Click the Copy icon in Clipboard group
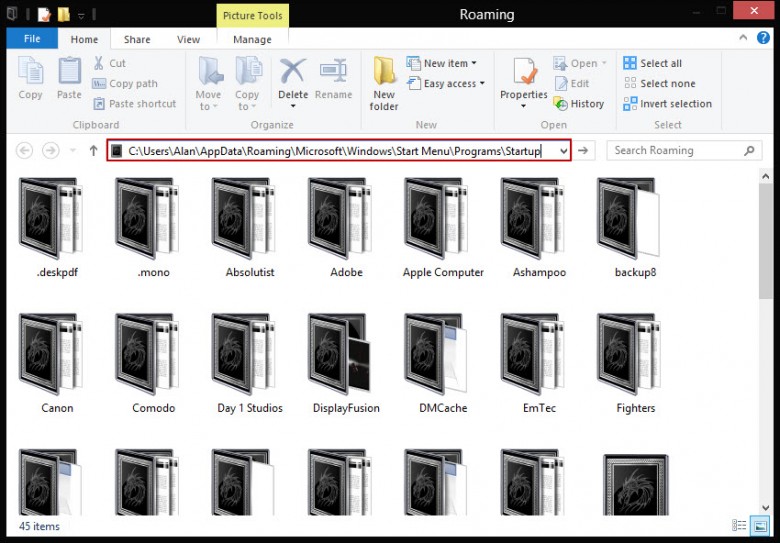 30,70
